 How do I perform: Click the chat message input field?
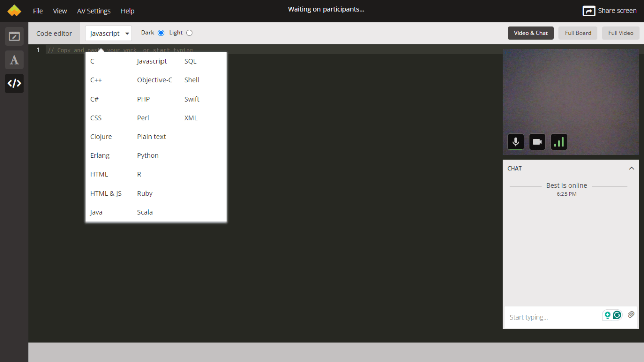[x=548, y=317]
